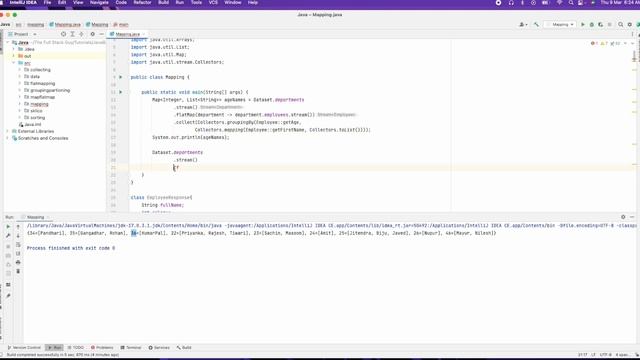Collapse the Java root project node
The width and height of the screenshot is (640, 360).
click(8, 42)
